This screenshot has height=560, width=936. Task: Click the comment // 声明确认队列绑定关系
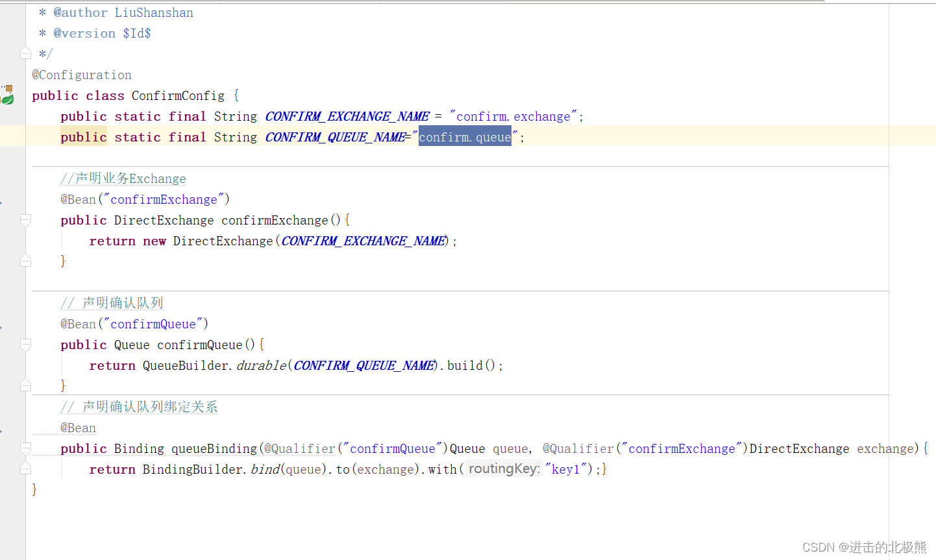139,407
